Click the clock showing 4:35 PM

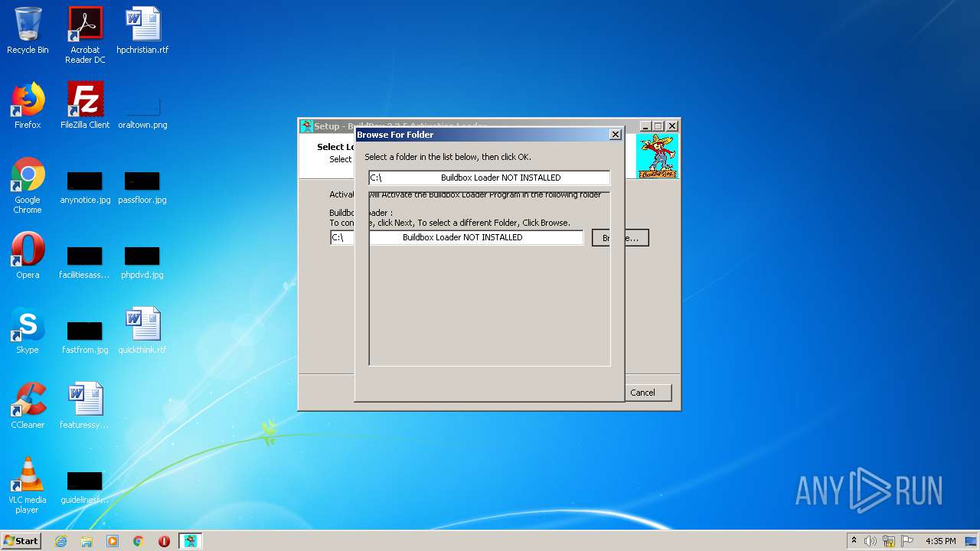tap(940, 541)
